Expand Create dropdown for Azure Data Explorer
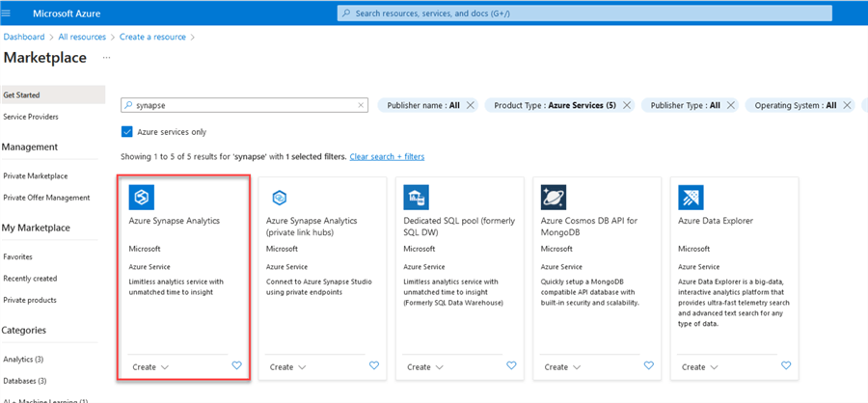The image size is (868, 403). coord(700,367)
